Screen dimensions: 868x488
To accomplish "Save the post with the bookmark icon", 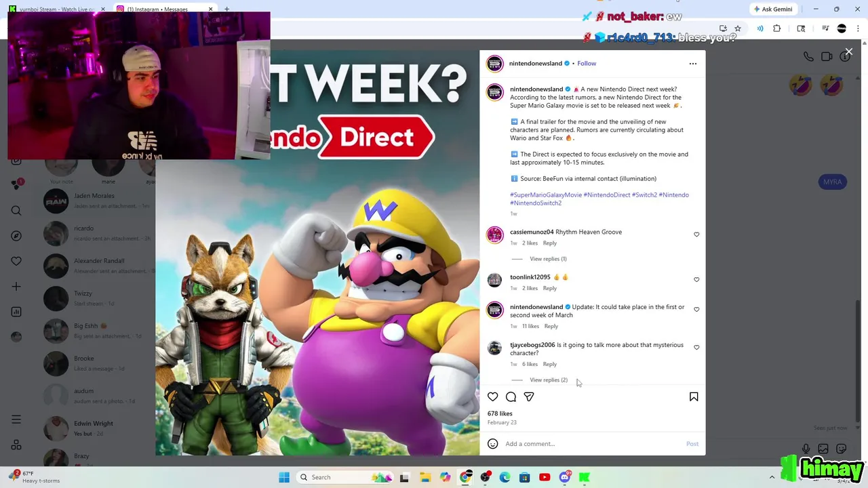I will (x=694, y=396).
